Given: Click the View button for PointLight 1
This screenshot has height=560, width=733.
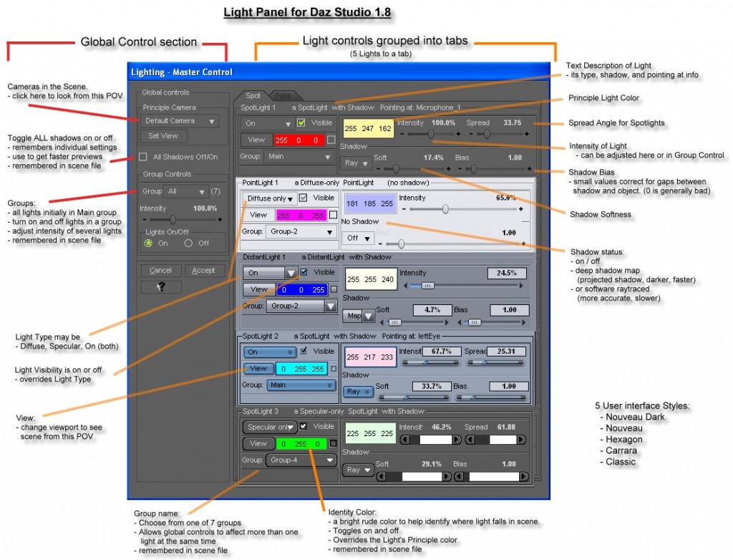Looking at the screenshot, I should [x=258, y=216].
